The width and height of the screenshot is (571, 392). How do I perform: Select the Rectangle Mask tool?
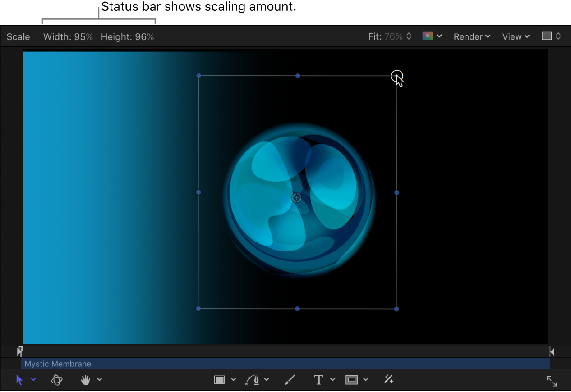point(352,380)
